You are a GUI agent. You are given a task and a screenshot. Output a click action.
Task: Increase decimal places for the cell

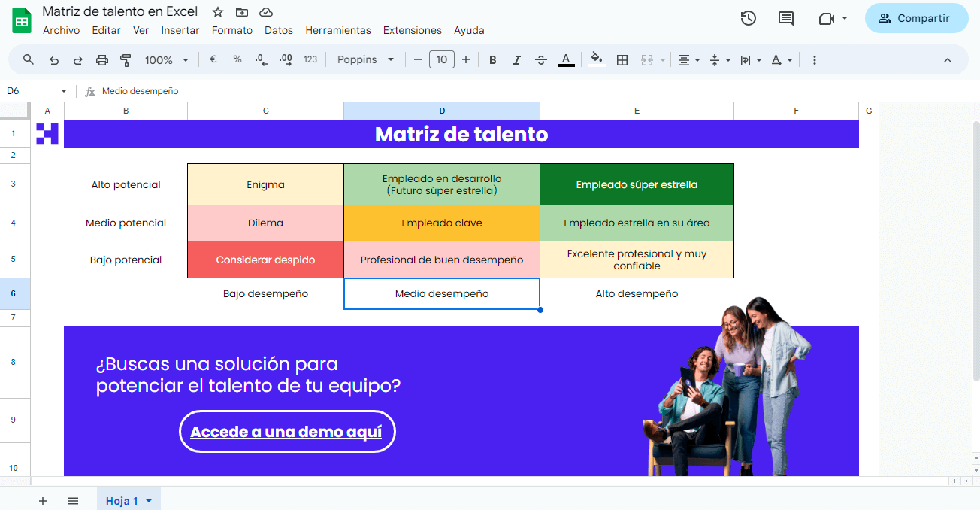pyautogui.click(x=285, y=59)
